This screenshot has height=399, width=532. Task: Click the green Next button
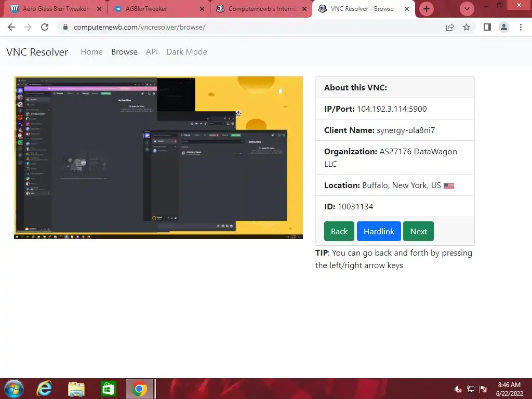418,231
